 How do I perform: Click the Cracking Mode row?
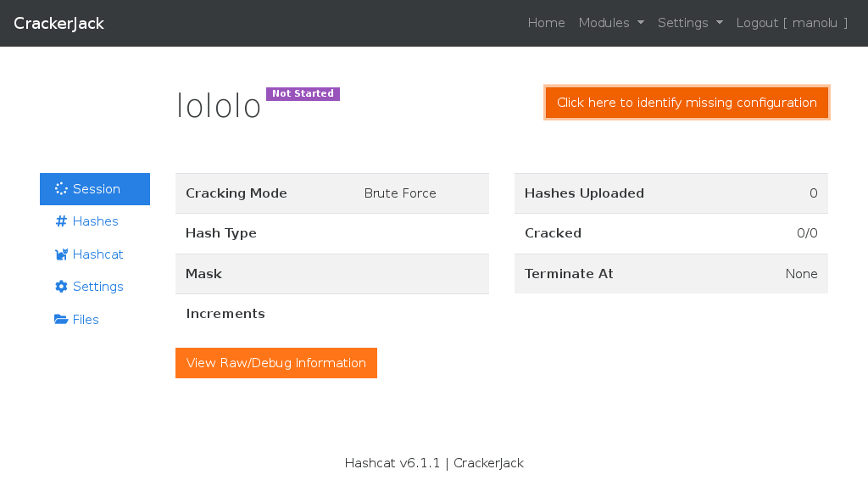[x=332, y=193]
